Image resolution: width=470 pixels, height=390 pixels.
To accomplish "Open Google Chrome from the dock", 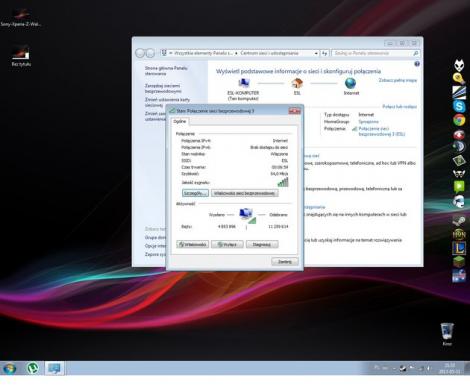I will (459, 120).
